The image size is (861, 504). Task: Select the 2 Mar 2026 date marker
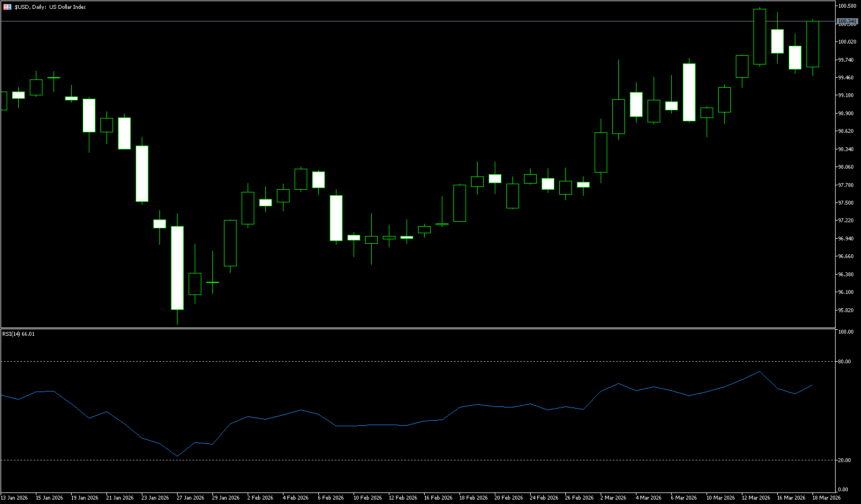pos(613,497)
